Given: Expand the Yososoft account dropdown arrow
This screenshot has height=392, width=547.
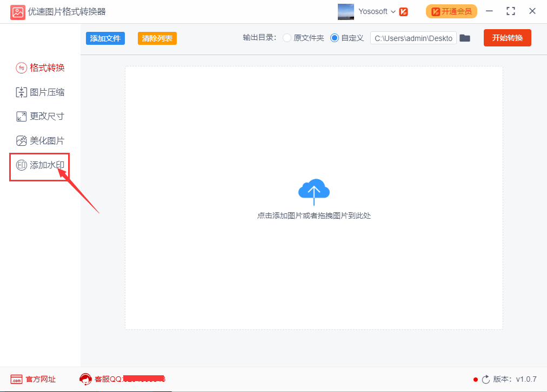Looking at the screenshot, I should [393, 12].
